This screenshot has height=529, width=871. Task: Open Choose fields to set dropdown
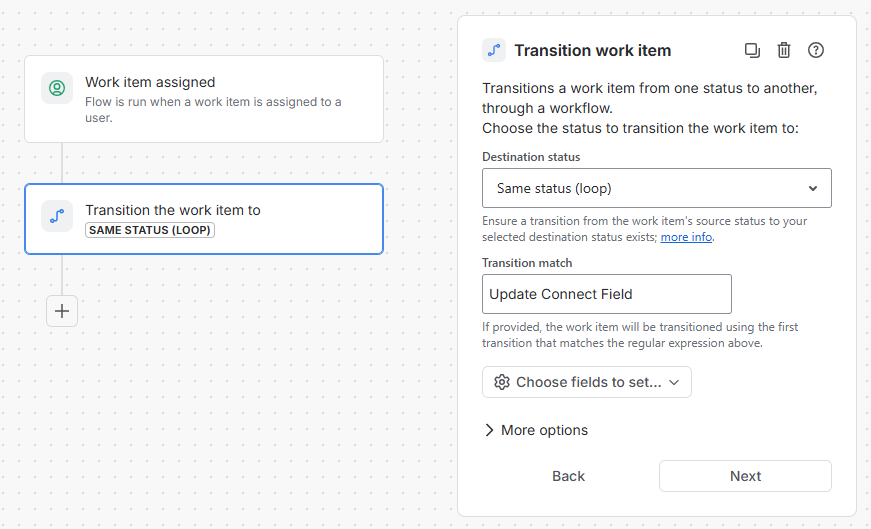(587, 382)
